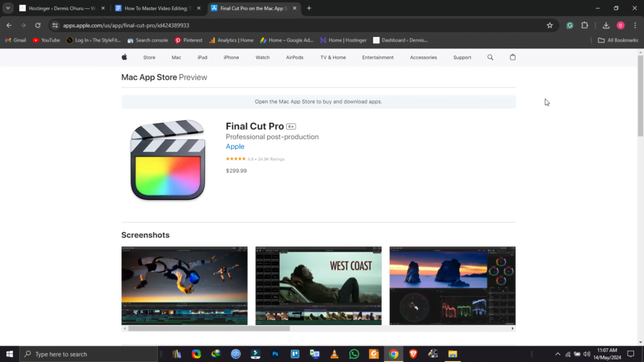Screen dimensions: 644x362
Task: Open the Entertainment menu item
Action: click(x=378, y=57)
